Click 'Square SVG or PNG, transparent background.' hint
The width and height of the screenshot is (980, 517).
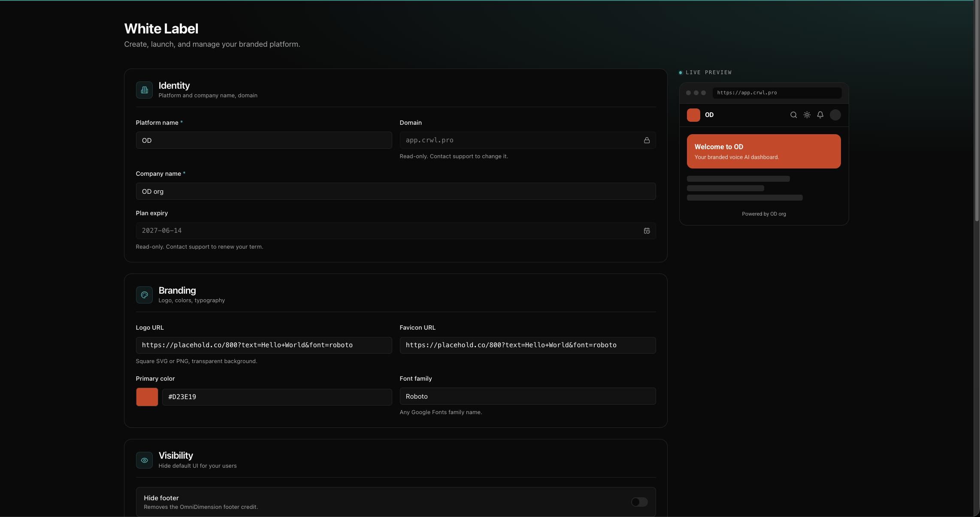point(197,361)
